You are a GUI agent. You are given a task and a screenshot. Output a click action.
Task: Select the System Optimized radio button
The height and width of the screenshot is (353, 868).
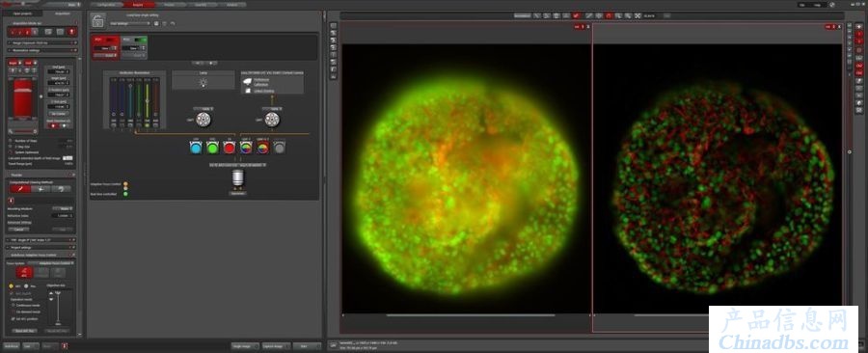pos(11,152)
